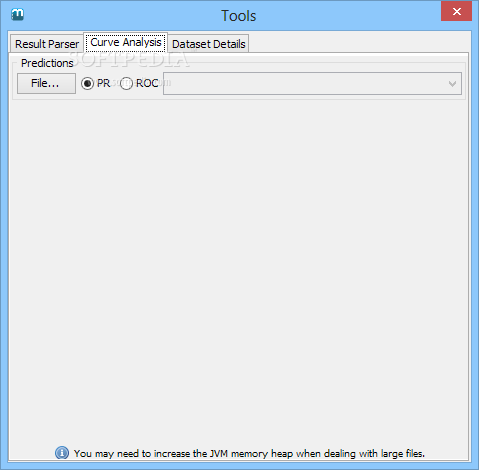
Task: Open the Dataset Details tab
Action: [208, 44]
